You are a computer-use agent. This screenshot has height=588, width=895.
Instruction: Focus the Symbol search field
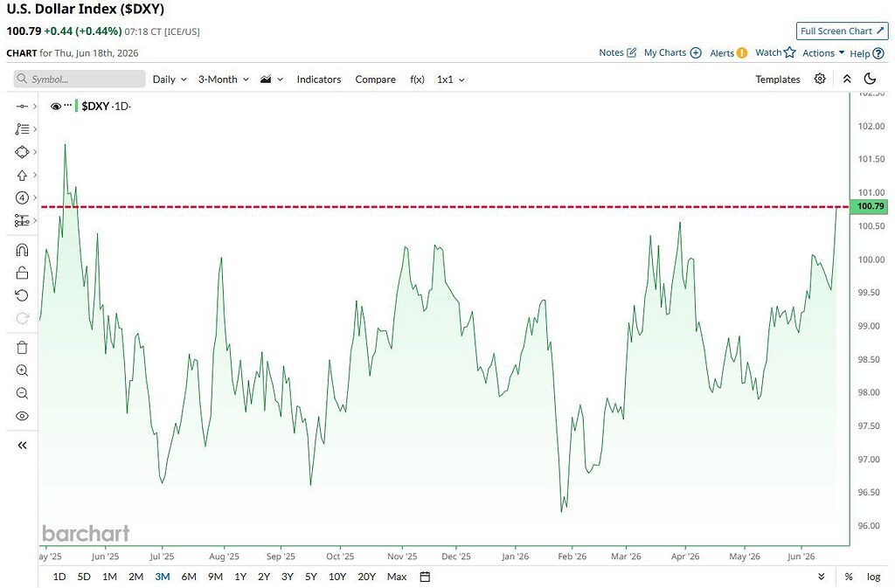[x=80, y=79]
